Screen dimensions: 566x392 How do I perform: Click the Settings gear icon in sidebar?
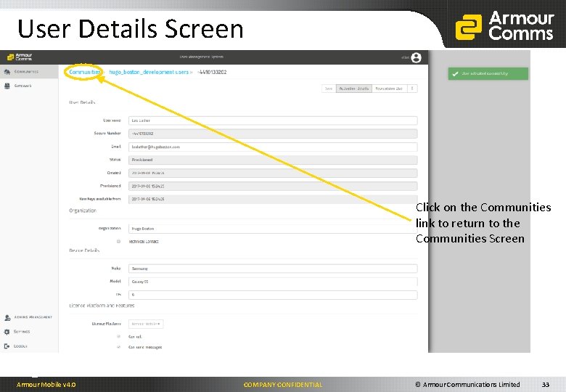tap(7, 332)
